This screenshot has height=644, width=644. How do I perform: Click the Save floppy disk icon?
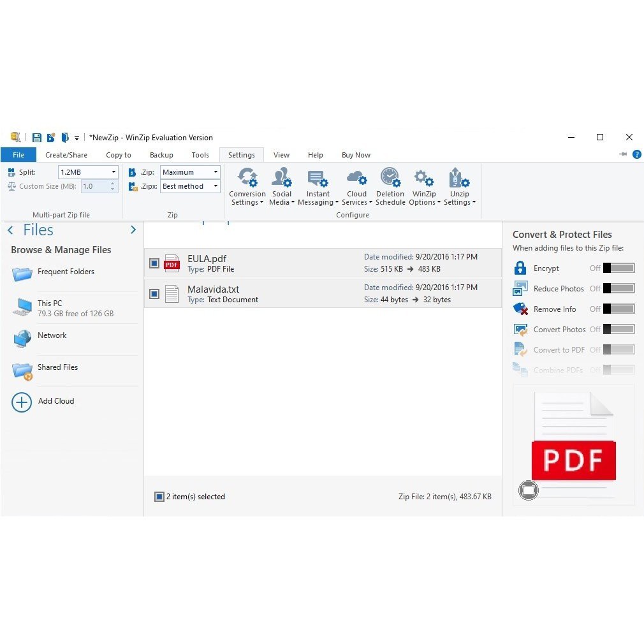click(37, 138)
